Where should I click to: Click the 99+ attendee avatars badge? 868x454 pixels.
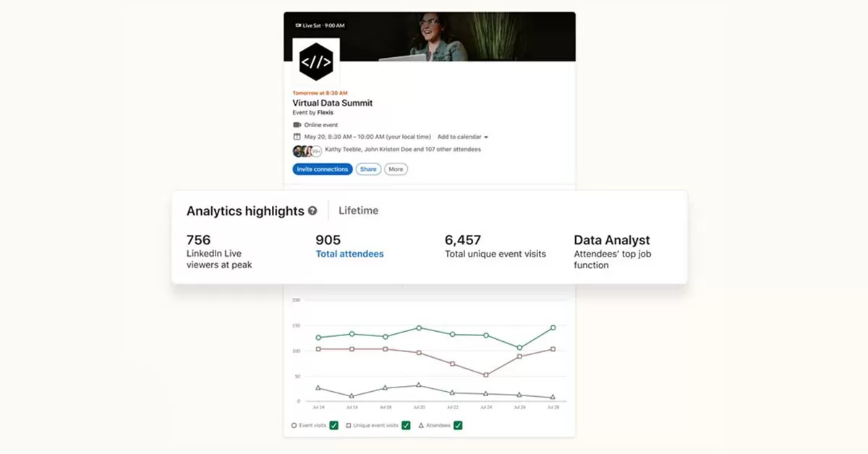point(316,151)
